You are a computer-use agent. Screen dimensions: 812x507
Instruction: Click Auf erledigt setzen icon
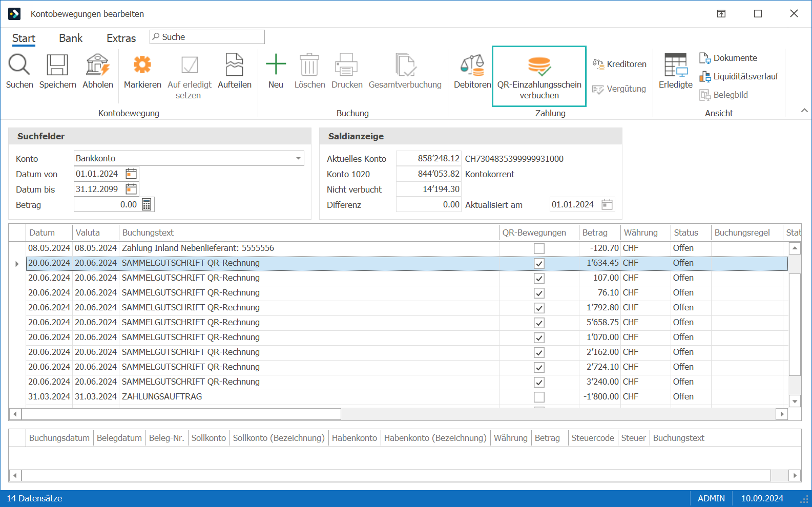click(190, 65)
